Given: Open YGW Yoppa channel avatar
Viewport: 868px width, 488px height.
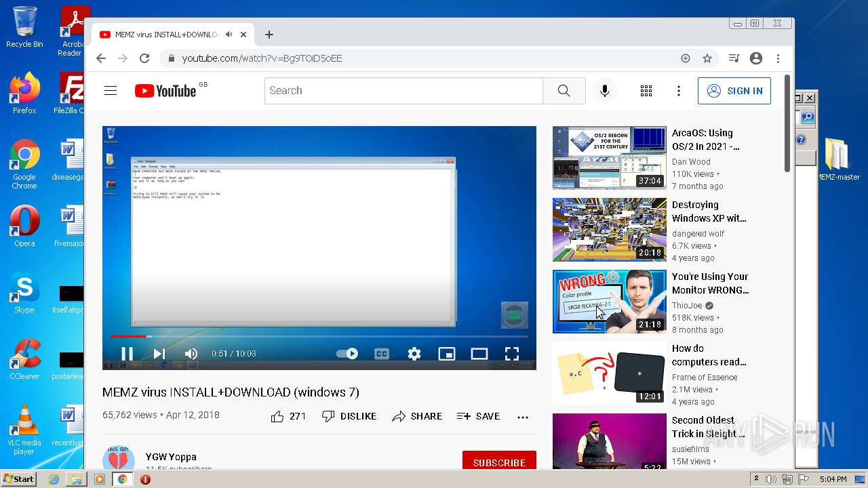Looking at the screenshot, I should tap(119, 459).
